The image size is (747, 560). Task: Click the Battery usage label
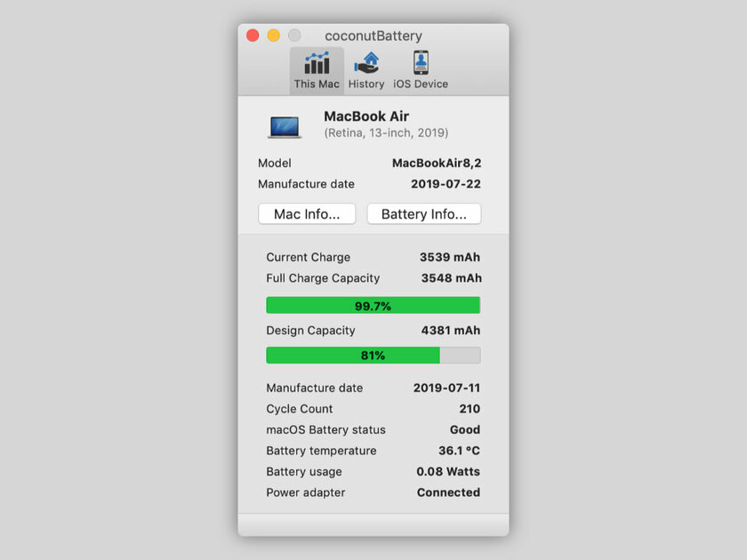(304, 472)
